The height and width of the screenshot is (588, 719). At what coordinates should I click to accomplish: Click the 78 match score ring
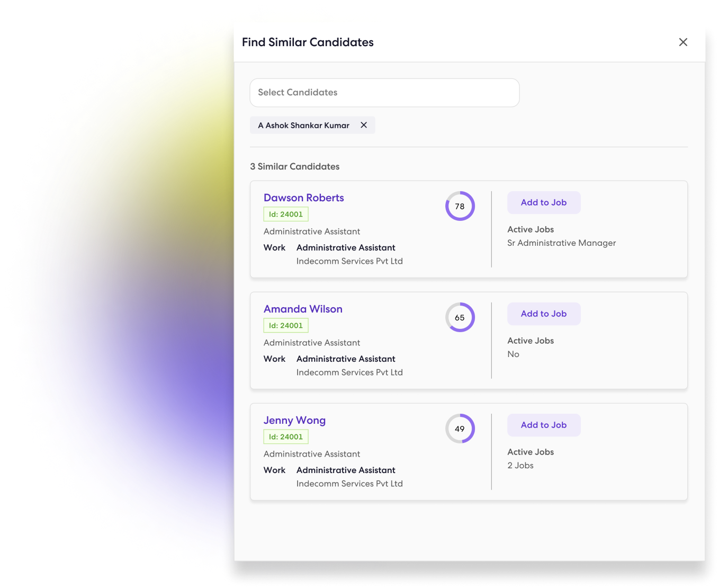[460, 206]
